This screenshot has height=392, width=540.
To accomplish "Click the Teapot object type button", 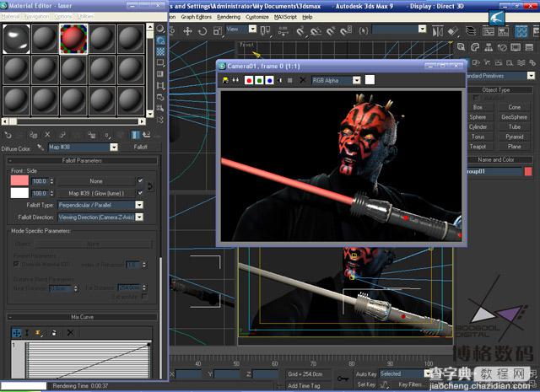I will [478, 147].
